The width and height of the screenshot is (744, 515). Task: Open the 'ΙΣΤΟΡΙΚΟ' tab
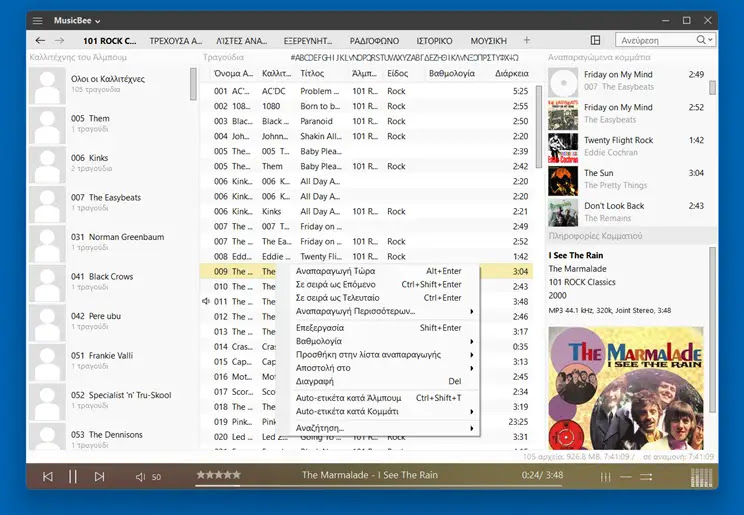coord(434,41)
